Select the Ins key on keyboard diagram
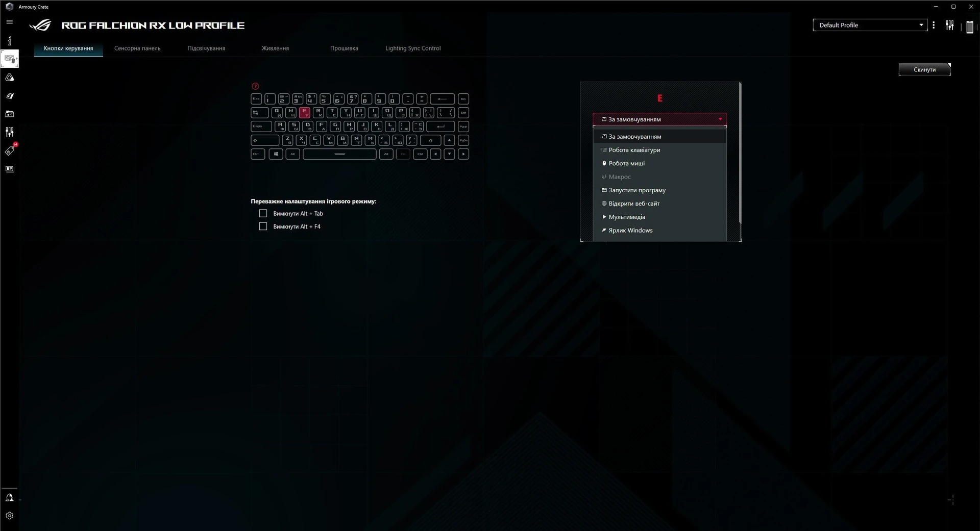The image size is (980, 531). point(463,99)
